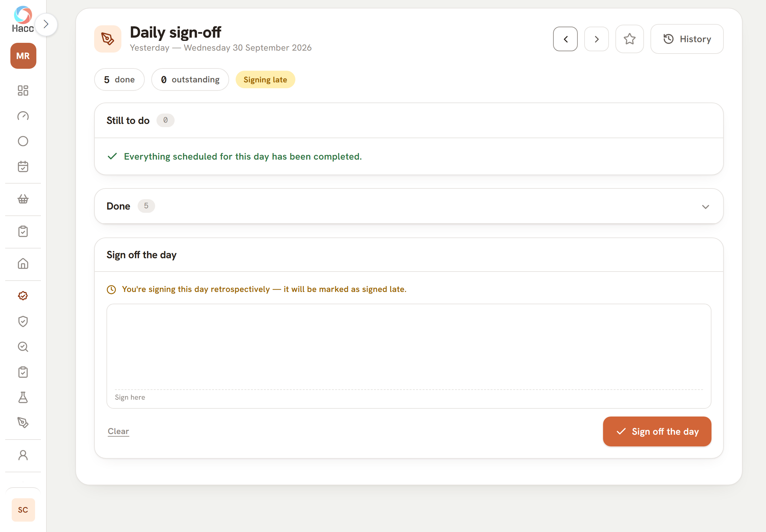Go to the next day
Image resolution: width=766 pixels, height=532 pixels.
pyautogui.click(x=596, y=39)
